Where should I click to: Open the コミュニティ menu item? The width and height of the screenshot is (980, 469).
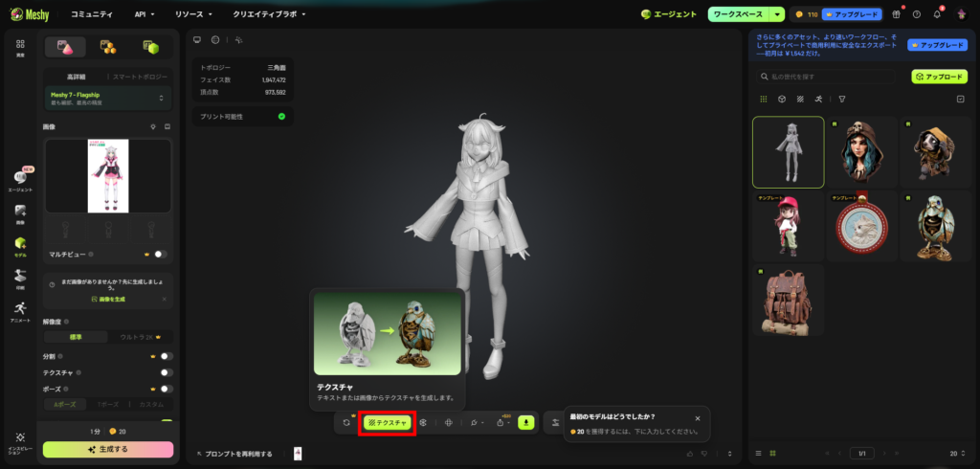[92, 13]
